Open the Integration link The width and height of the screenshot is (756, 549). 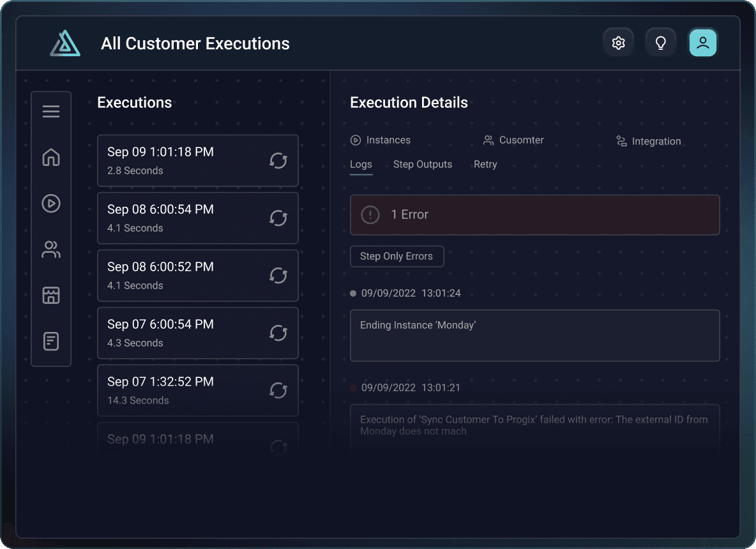click(x=656, y=141)
